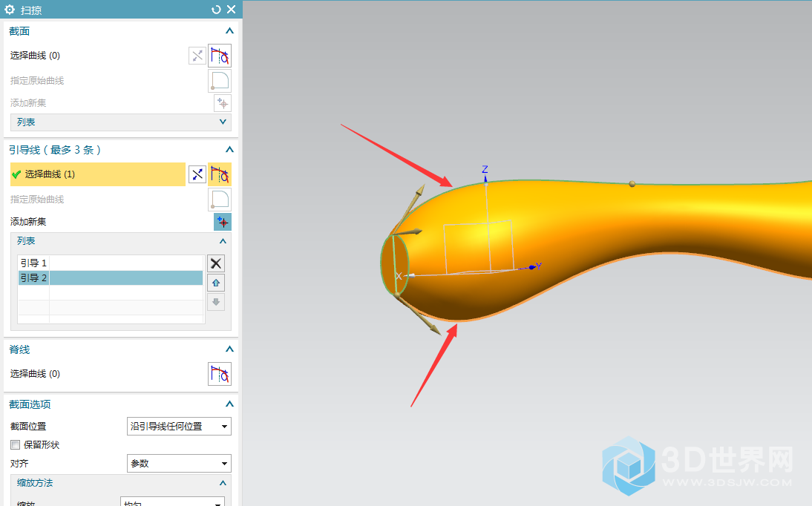Collapse the 截面选项 section
The height and width of the screenshot is (506, 812).
click(229, 404)
